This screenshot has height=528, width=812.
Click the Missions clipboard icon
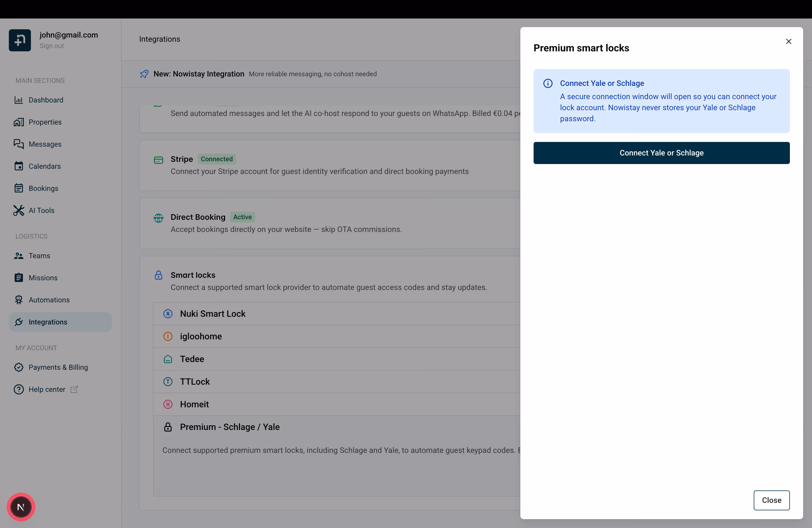click(x=19, y=278)
